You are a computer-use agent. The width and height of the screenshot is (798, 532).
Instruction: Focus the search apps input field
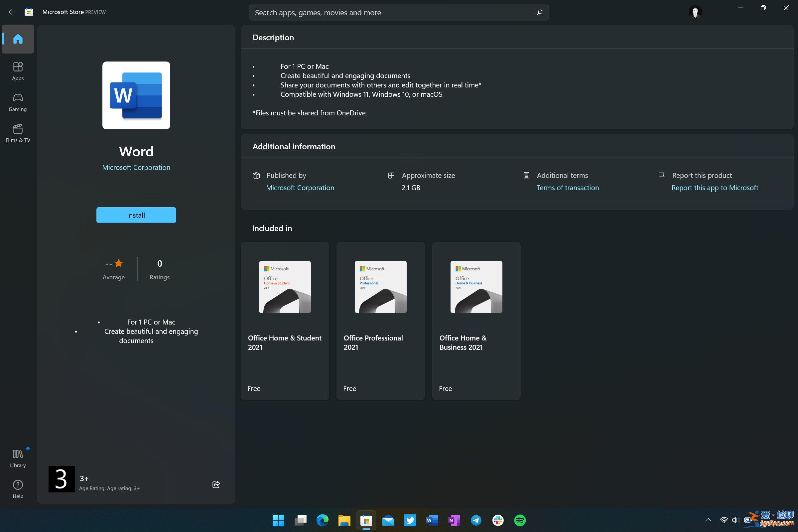[x=390, y=13]
